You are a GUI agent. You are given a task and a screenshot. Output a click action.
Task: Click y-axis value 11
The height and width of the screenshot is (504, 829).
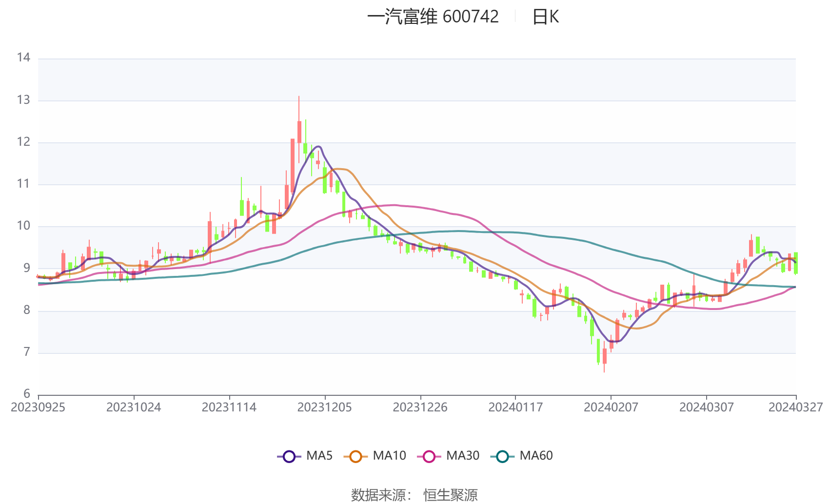(23, 184)
